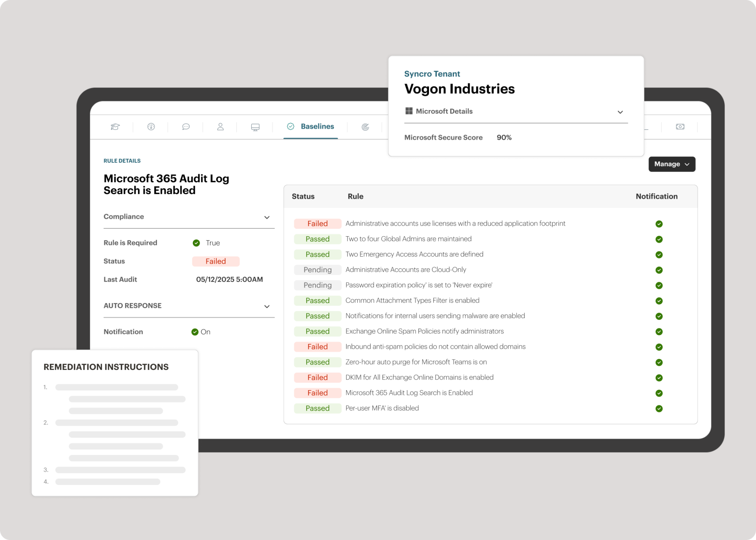Click the Microsoft logo beside Microsoft Details
The height and width of the screenshot is (540, 756).
coord(408,111)
